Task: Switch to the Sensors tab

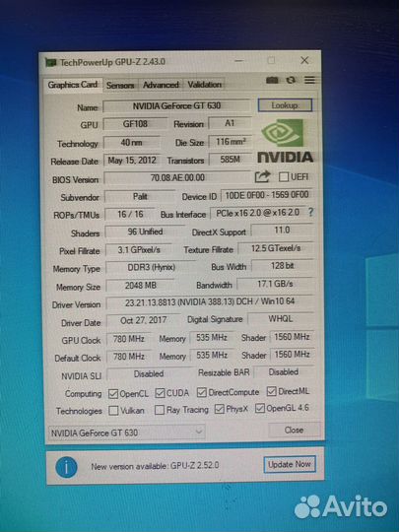Action: [120, 85]
